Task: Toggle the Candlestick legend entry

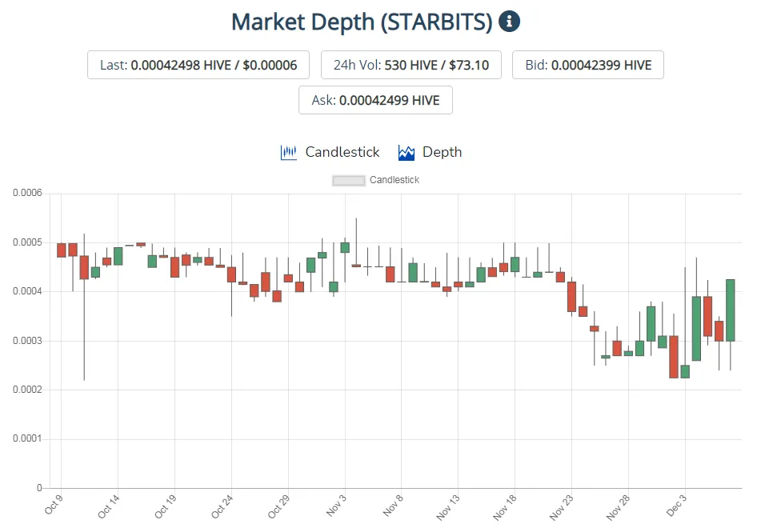Action: pos(375,180)
